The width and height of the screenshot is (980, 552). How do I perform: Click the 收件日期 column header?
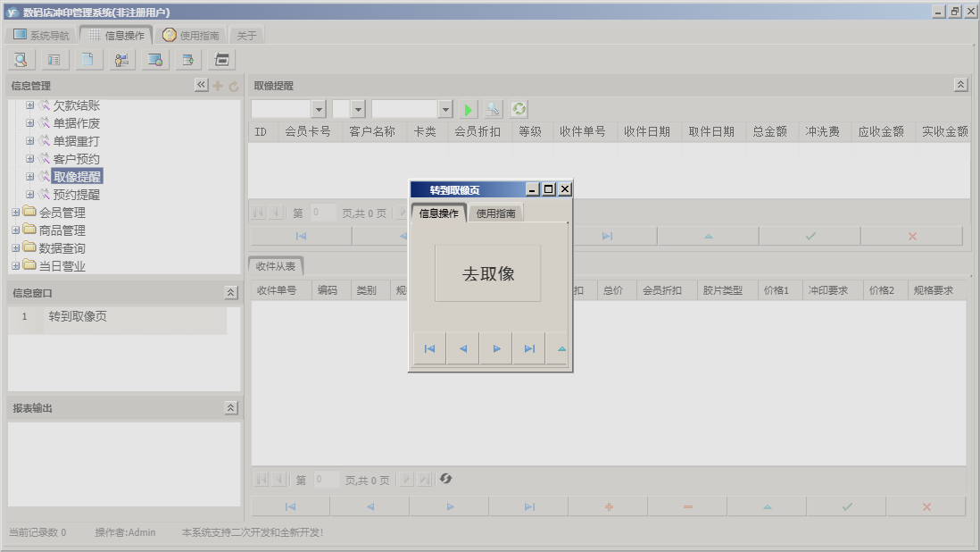647,131
